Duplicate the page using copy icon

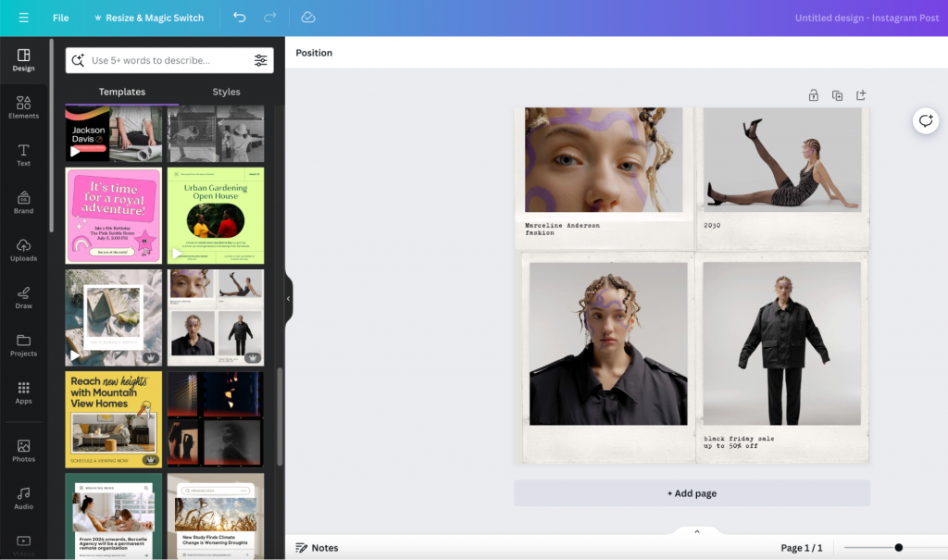tap(837, 95)
